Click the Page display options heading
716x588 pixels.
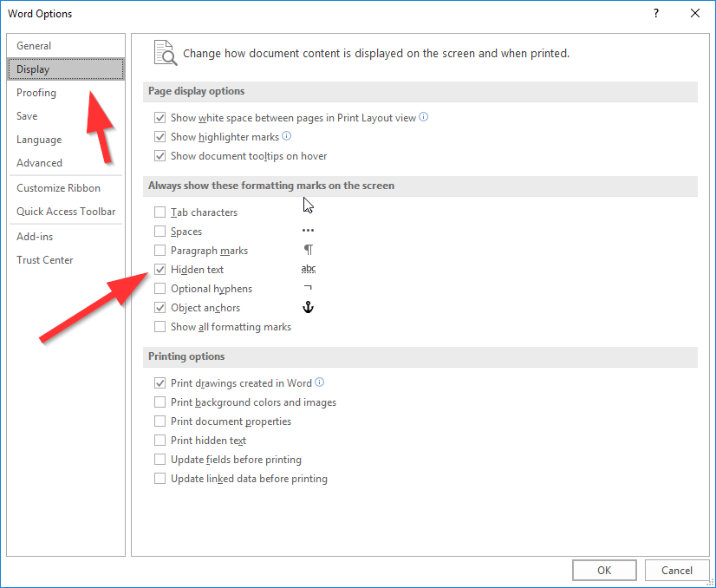[x=197, y=91]
